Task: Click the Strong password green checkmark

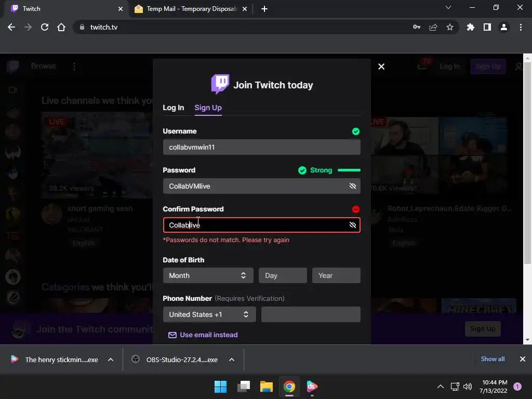Action: [x=302, y=170]
